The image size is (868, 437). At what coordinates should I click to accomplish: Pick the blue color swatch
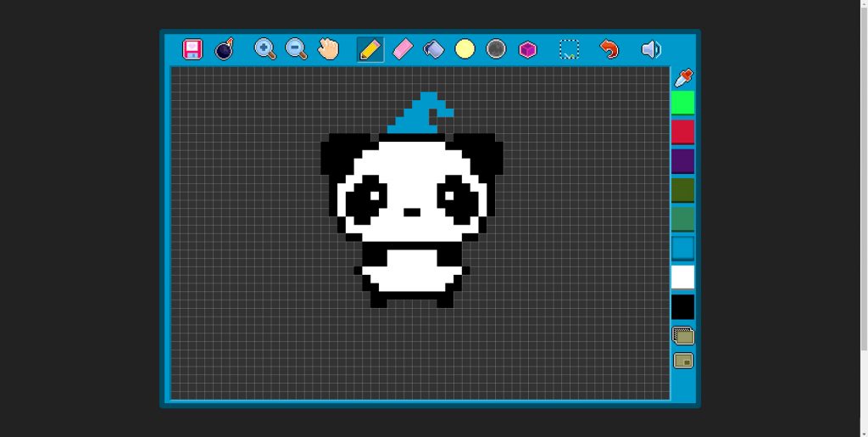point(682,248)
